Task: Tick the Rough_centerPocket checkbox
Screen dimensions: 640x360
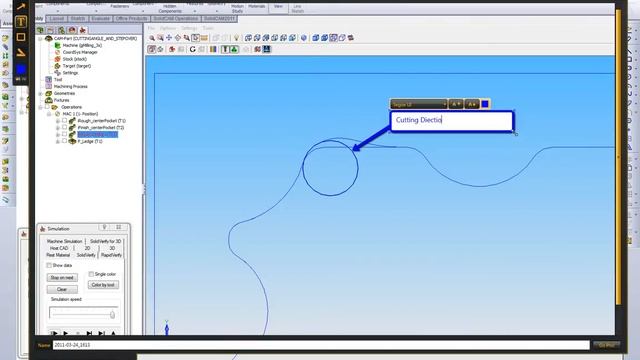Action: [x=64, y=120]
